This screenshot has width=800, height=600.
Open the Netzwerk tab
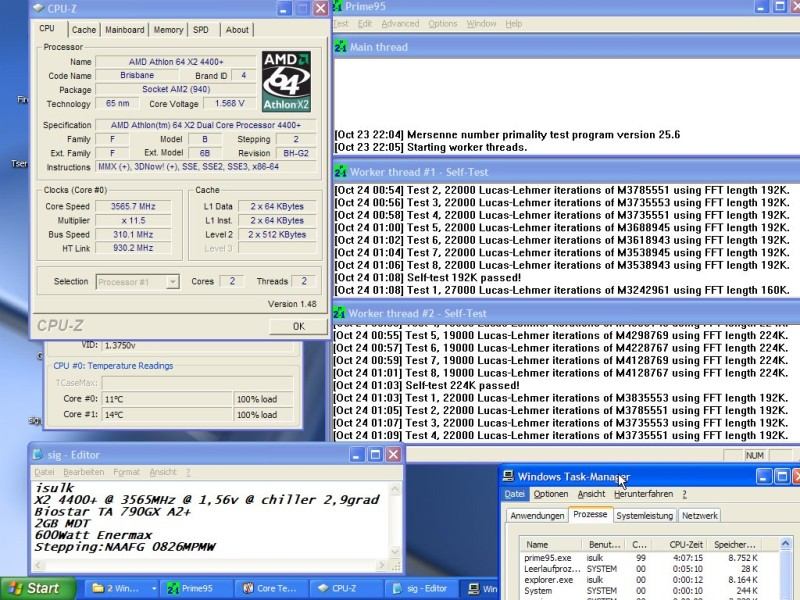point(699,516)
